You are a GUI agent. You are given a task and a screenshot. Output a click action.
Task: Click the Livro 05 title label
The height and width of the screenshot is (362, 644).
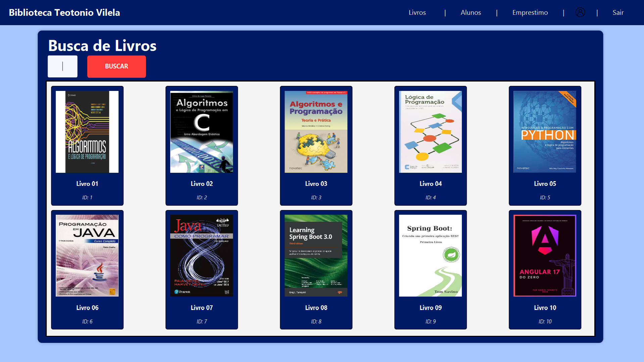point(545,184)
